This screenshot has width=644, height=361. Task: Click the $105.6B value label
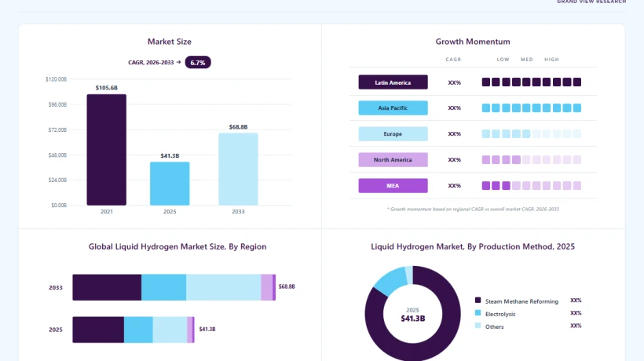point(106,88)
